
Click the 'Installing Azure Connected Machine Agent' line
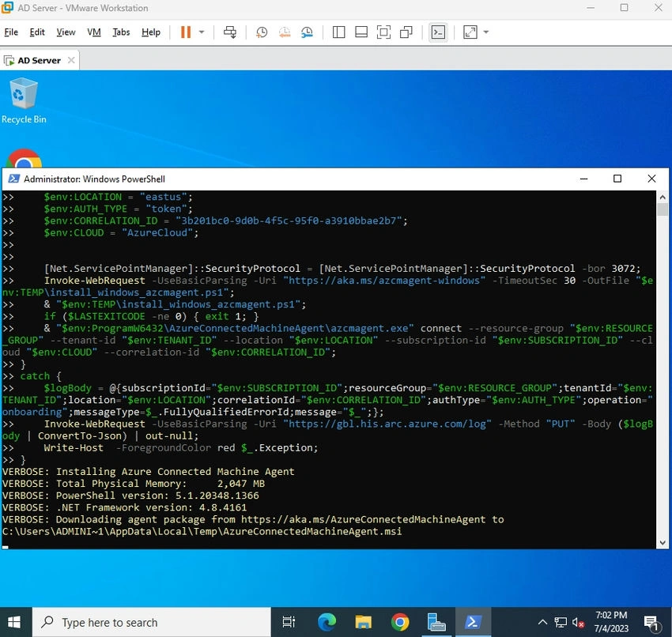coord(149,472)
